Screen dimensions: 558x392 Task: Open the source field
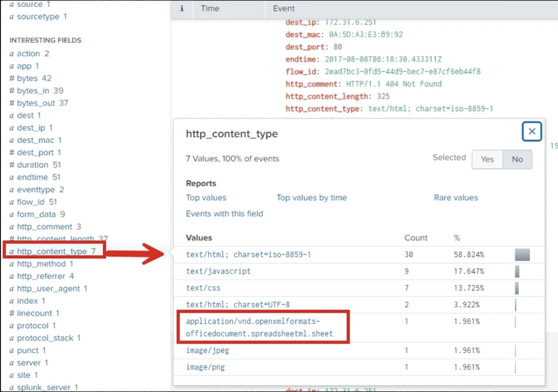(30, 4)
